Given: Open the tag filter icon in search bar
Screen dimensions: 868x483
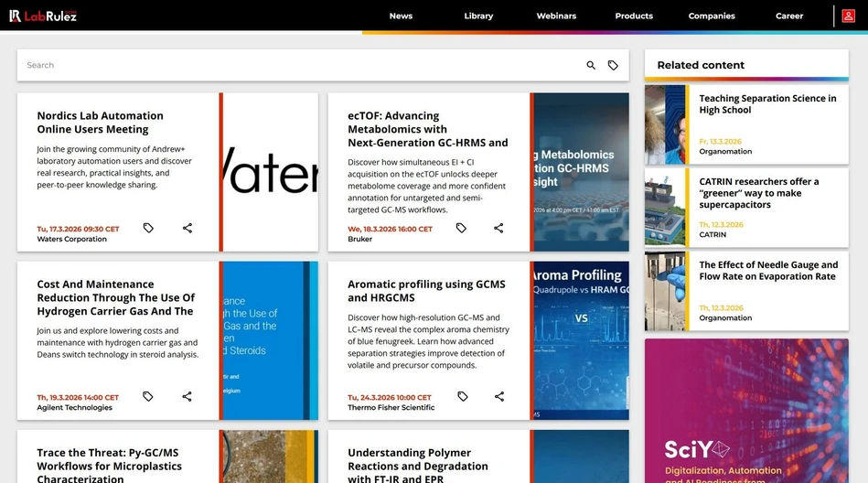Looking at the screenshot, I should point(613,66).
